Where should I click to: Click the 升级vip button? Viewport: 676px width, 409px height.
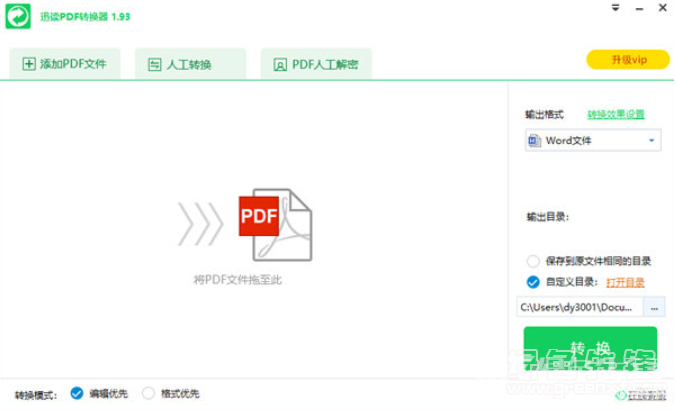pos(628,59)
